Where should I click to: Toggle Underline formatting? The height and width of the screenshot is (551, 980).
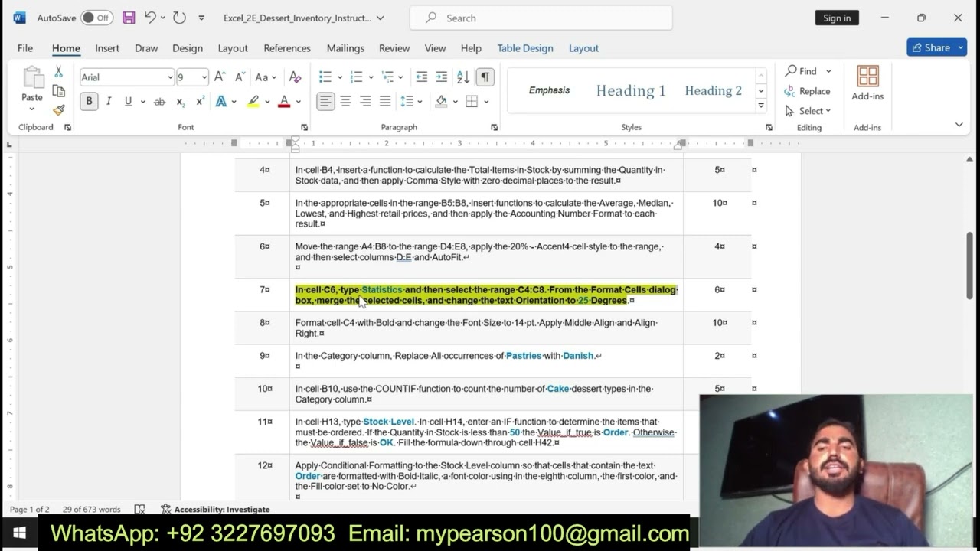[x=128, y=102]
